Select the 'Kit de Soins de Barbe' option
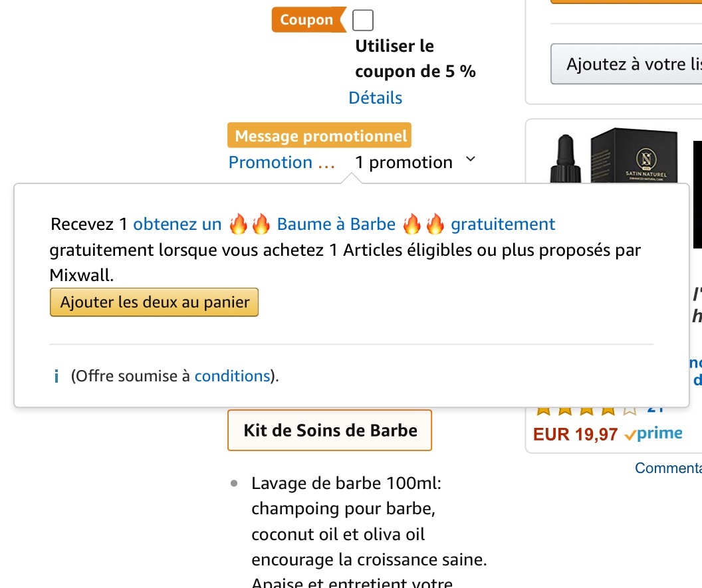The image size is (702, 588). (330, 431)
